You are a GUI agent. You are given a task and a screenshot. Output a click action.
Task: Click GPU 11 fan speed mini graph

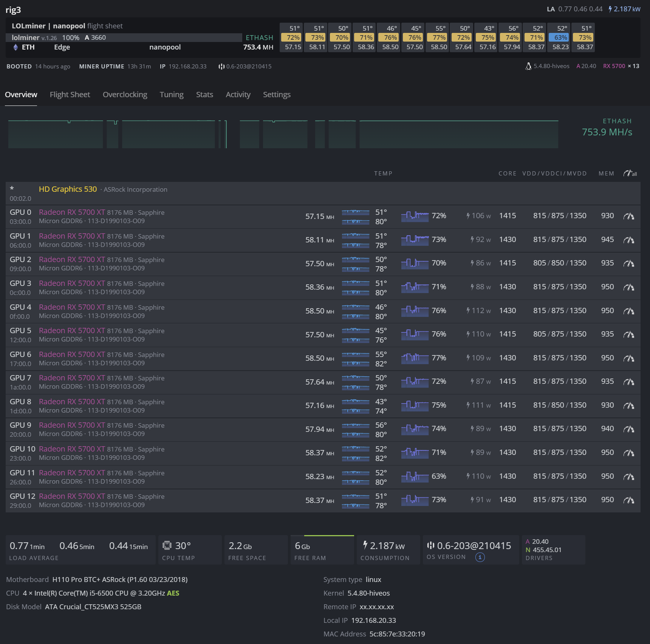coord(415,476)
